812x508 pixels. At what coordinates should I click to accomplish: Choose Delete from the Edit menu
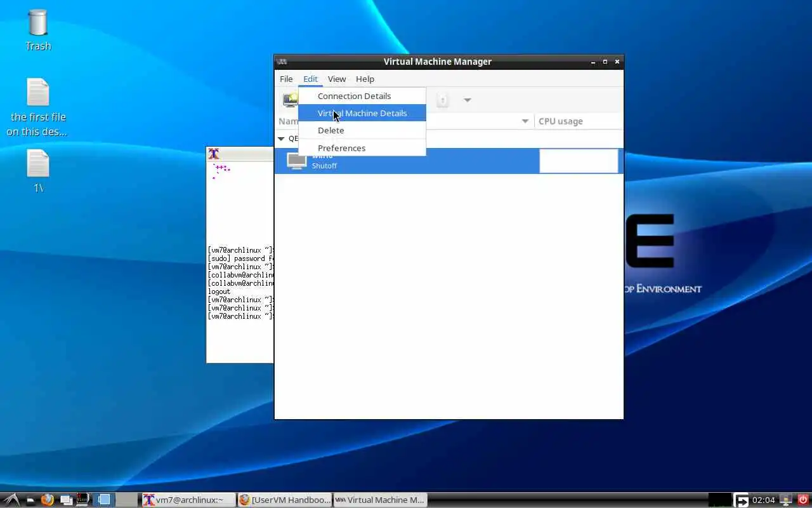tap(362, 130)
